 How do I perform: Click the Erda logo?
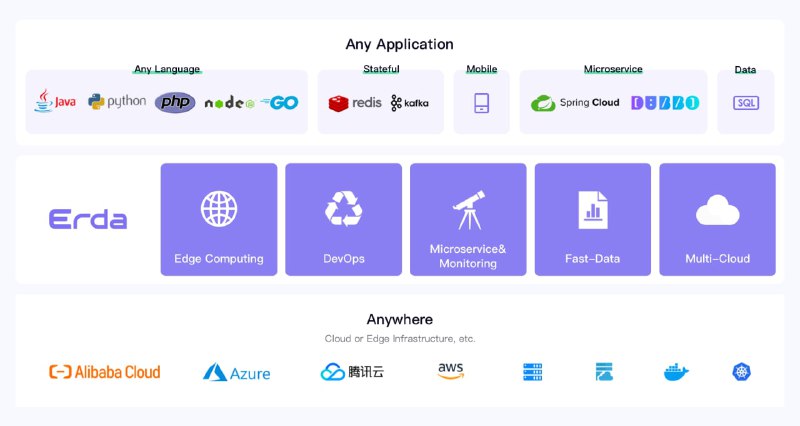click(x=88, y=219)
